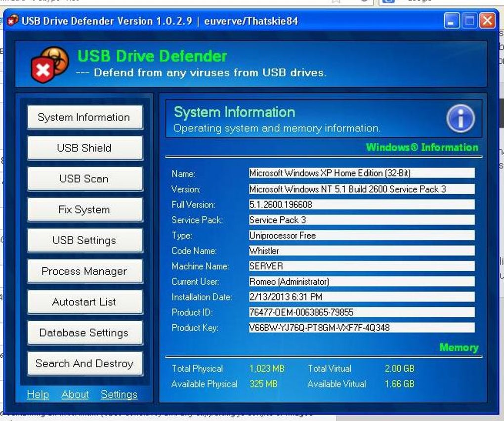Click the Service Pack field
This screenshot has width=504, height=421.
coord(362,220)
